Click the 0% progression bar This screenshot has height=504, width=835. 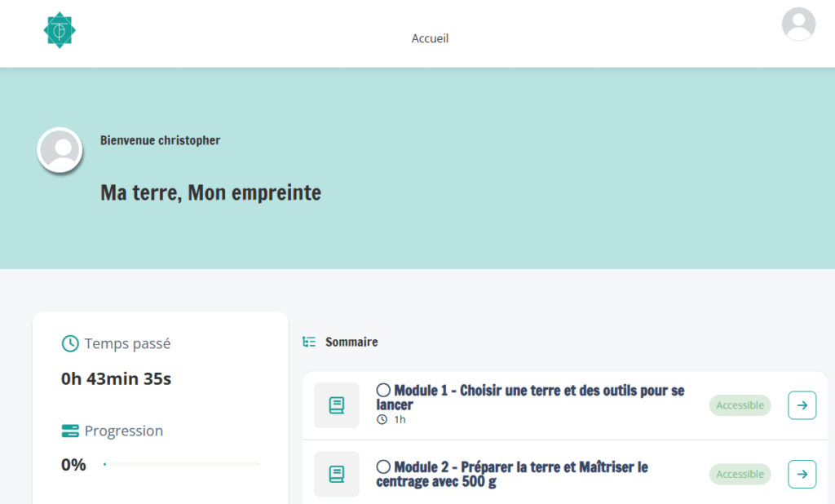[x=182, y=465]
